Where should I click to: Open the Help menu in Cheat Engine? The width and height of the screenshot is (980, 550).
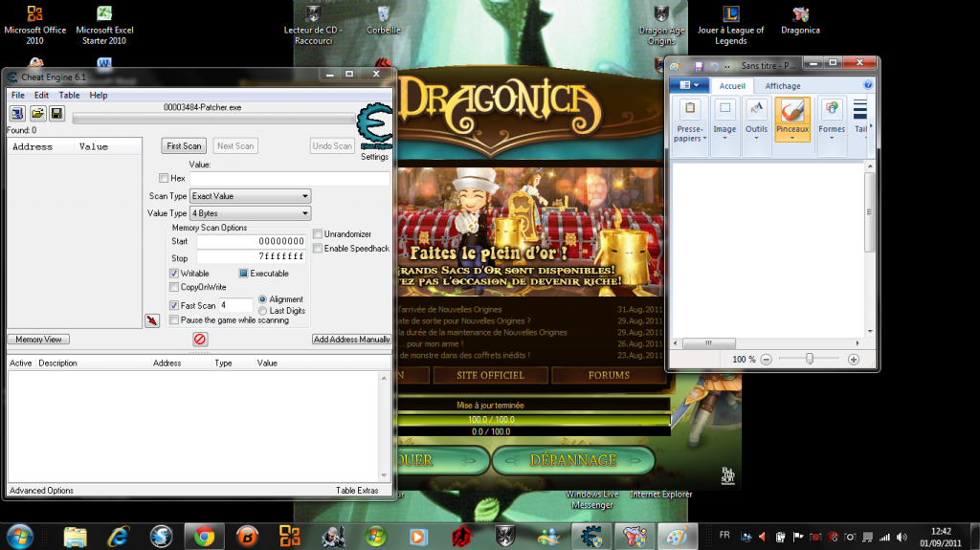coord(99,95)
